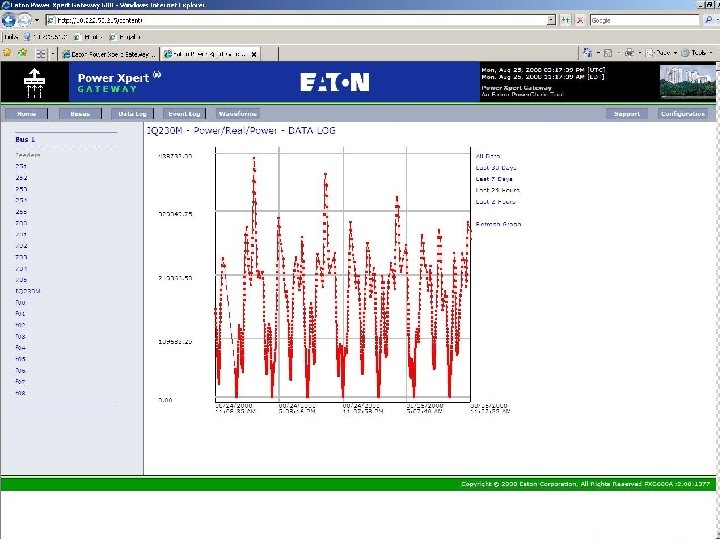Screen dimensions: 720x540
Task: Click the EATON logo in the banner
Action: pyautogui.click(x=335, y=82)
